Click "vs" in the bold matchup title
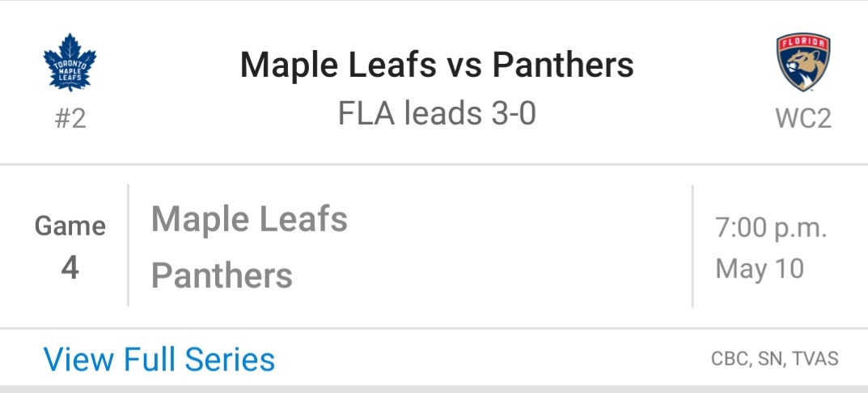The height and width of the screenshot is (393, 868). (464, 65)
